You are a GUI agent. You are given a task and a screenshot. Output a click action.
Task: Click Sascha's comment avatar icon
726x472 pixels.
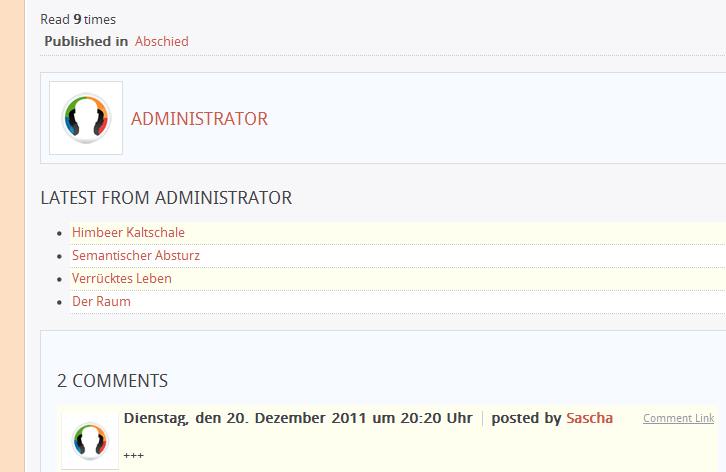90,441
